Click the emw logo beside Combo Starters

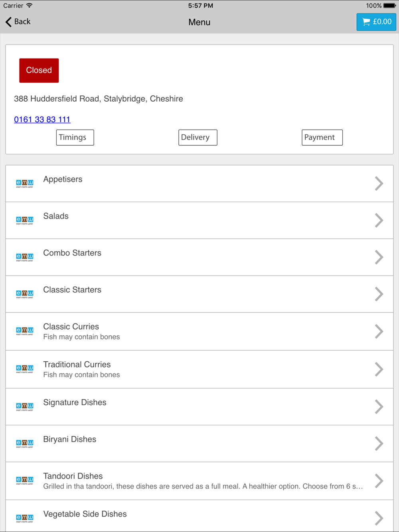[x=25, y=257]
